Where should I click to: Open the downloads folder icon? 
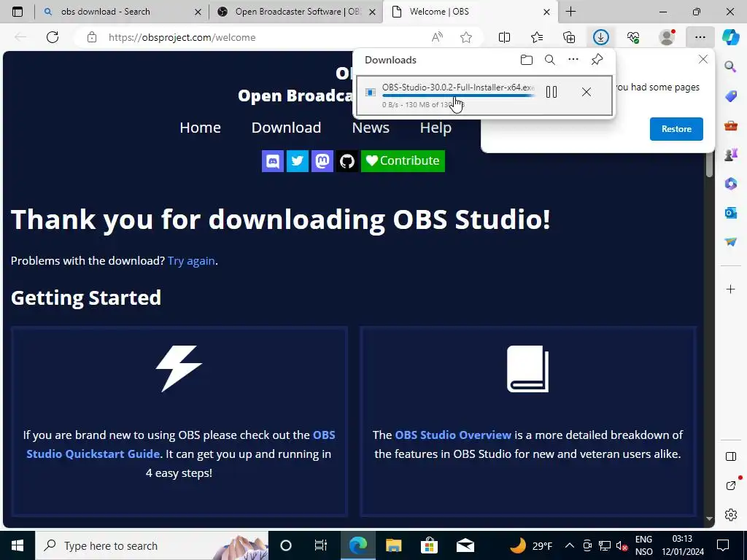coord(527,60)
